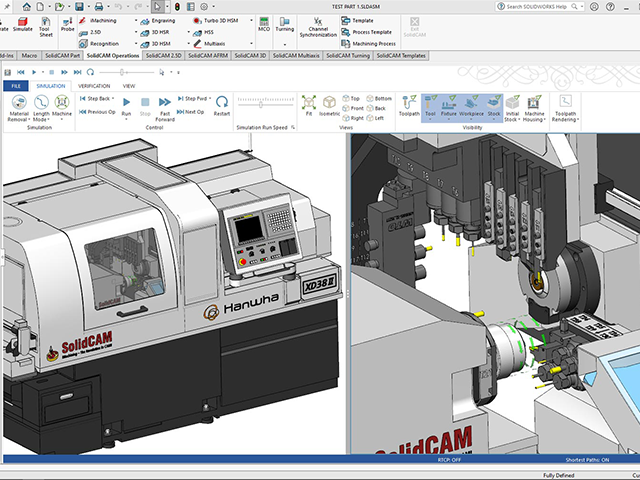Click the Template icon

pos(346,20)
